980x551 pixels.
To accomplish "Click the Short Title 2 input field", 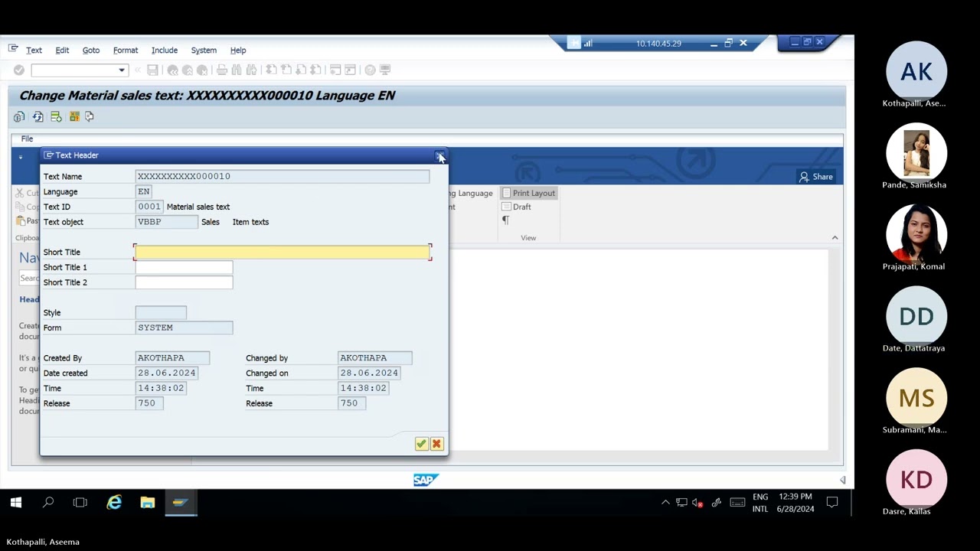I will 184,282.
